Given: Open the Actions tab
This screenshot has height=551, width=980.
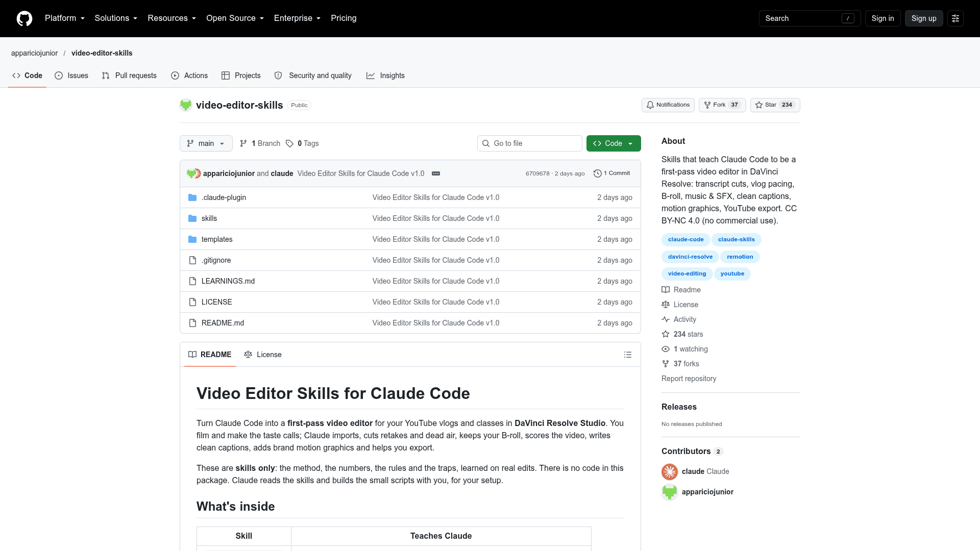Looking at the screenshot, I should point(189,76).
